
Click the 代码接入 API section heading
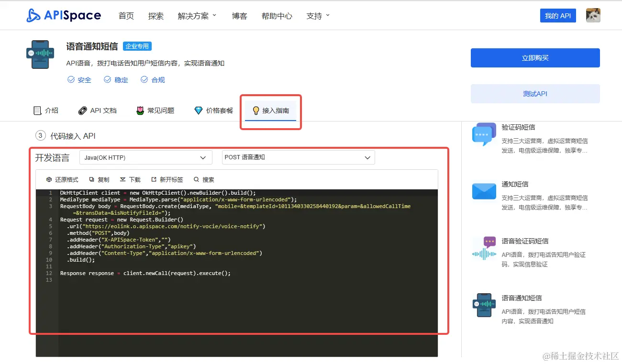click(73, 136)
